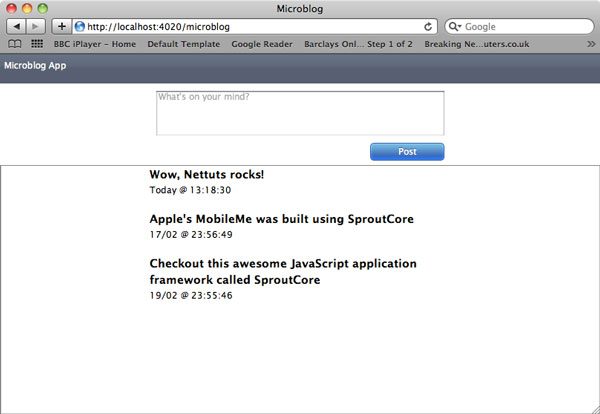Select the 'Apple's MobileMe was built using SproutCore' post
The height and width of the screenshot is (414, 600).
pos(282,219)
